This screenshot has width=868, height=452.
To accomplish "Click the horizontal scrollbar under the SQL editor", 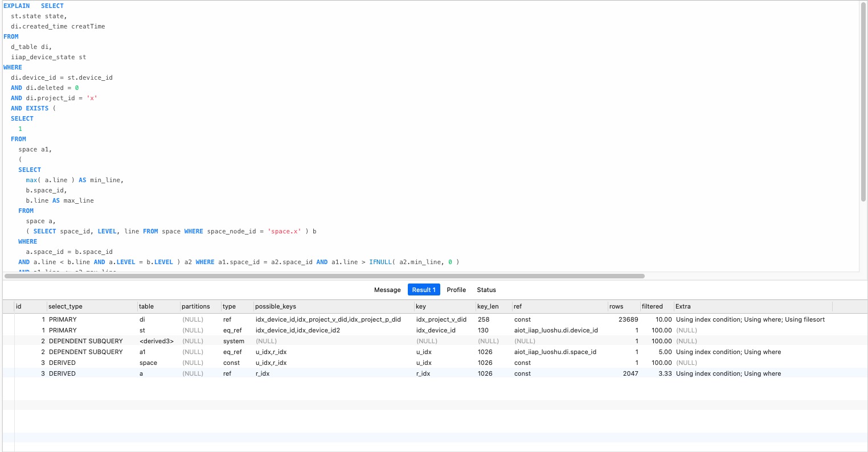I will coord(325,276).
